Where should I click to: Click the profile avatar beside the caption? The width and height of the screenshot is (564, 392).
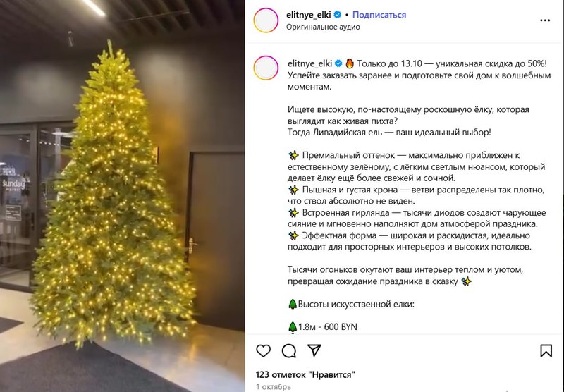[x=266, y=68]
